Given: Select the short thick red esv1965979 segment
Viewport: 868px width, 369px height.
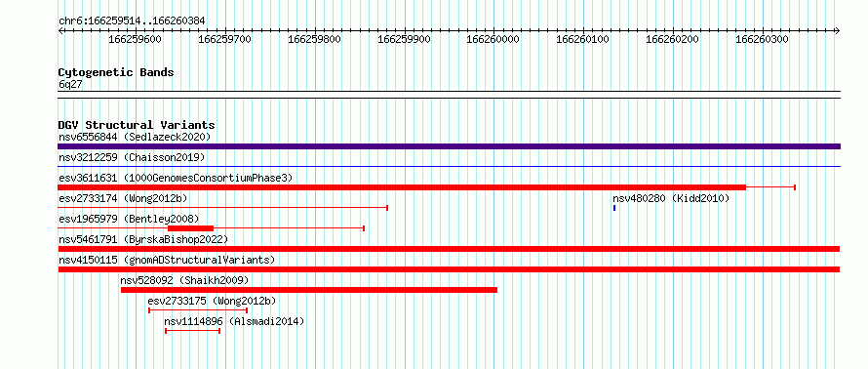Looking at the screenshot, I should 190,228.
